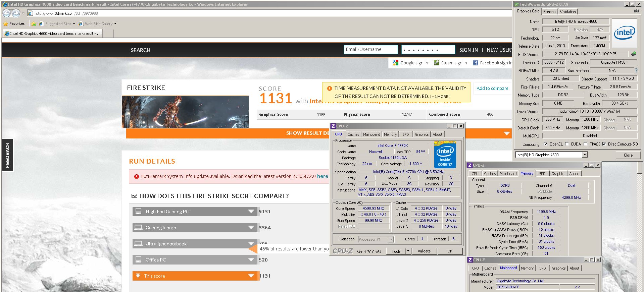Click the 'here' download link
Viewport: 644px width, 292px height.
tap(323, 176)
